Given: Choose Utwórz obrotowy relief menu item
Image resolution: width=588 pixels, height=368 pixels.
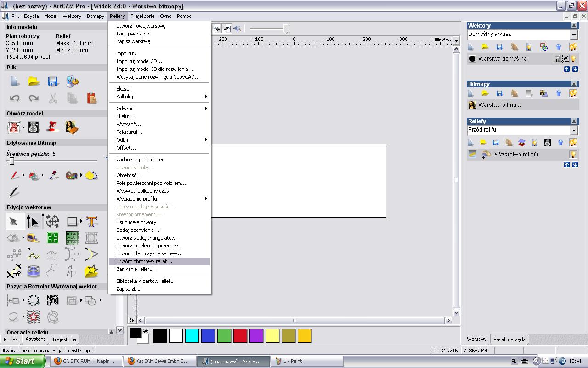Looking at the screenshot, I should coord(159,261).
